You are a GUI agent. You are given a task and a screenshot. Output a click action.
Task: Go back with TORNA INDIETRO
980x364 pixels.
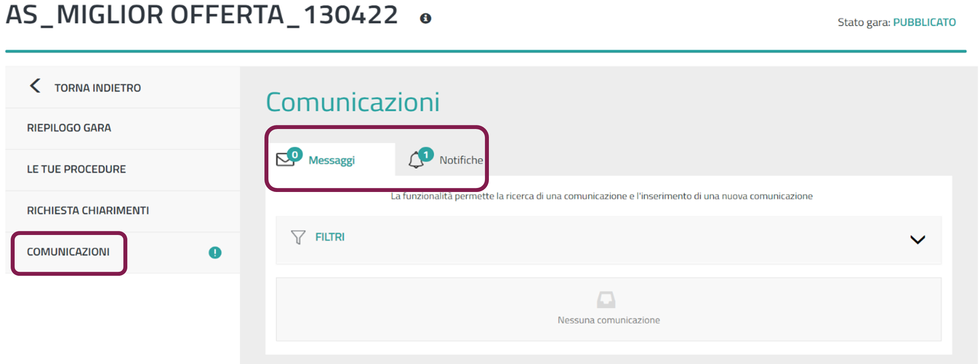98,88
